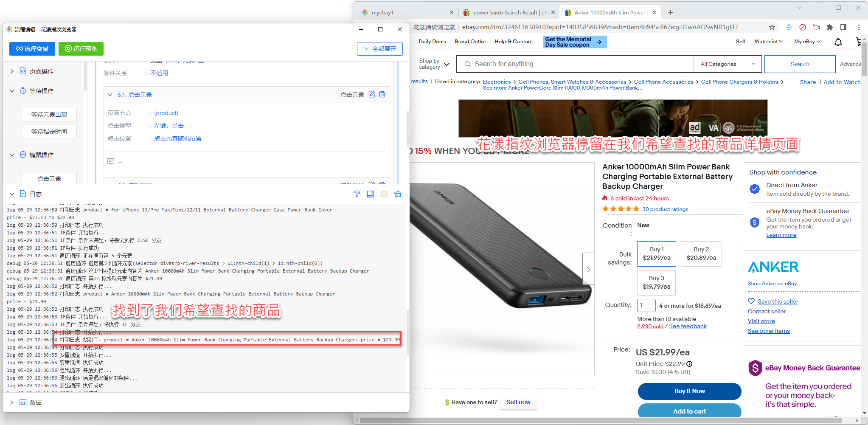Expand the 页面操作 section
The height and width of the screenshot is (425, 868).
click(x=12, y=71)
